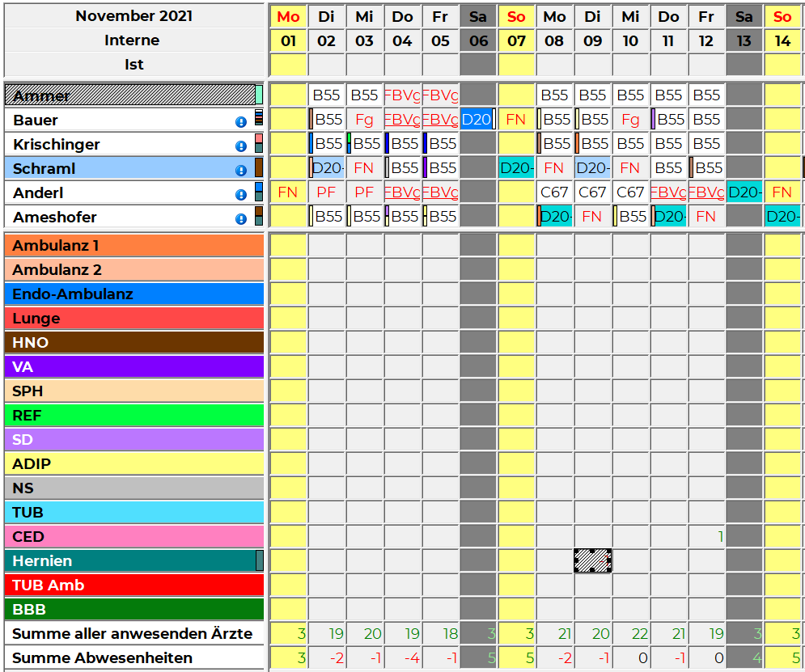Select the hatched marker in Hernien row
The height and width of the screenshot is (672, 805).
click(x=592, y=560)
